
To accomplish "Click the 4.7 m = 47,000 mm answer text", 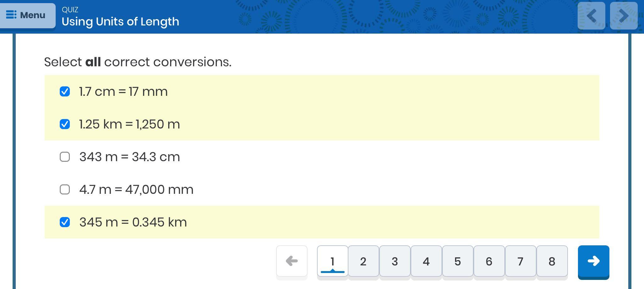I will tap(136, 189).
